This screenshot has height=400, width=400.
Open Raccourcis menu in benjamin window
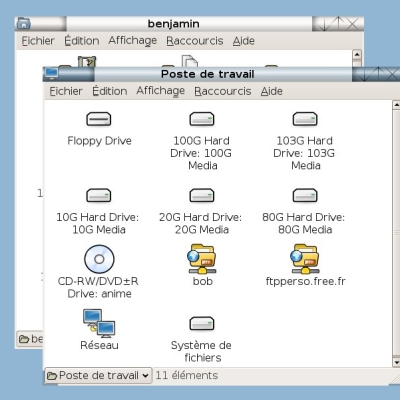pos(195,41)
